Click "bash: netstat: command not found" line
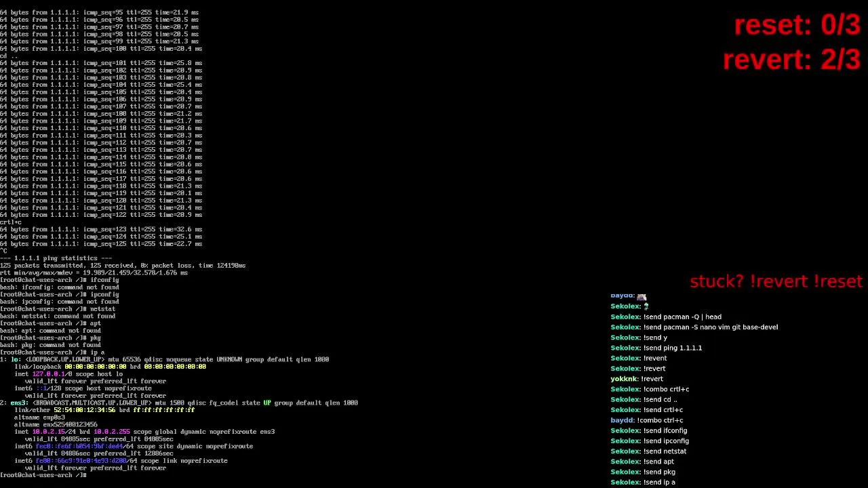 58,316
